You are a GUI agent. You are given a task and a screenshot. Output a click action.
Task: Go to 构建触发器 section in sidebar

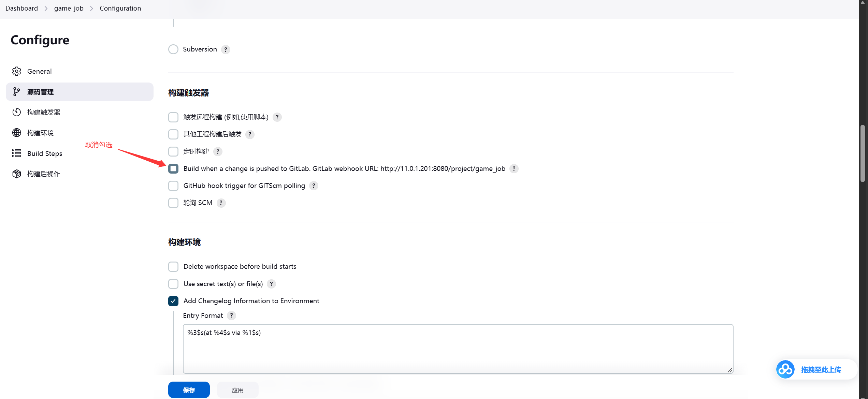(79, 112)
